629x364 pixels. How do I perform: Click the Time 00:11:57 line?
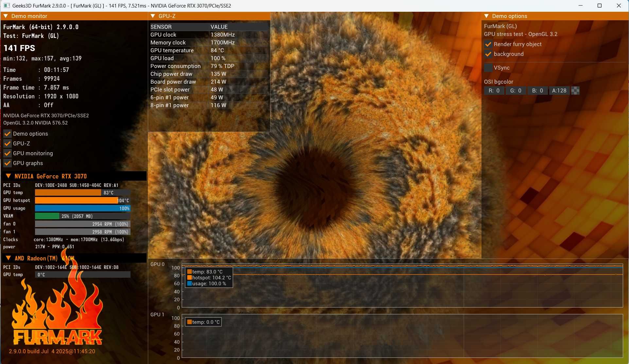coord(36,70)
